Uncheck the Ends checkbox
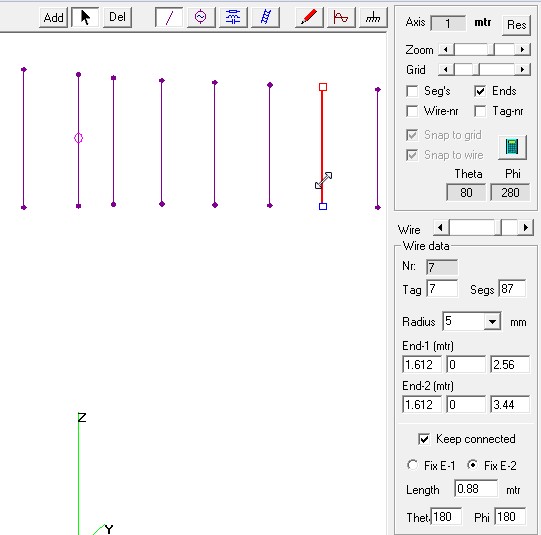Screen dimensions: 541x535 click(x=480, y=91)
